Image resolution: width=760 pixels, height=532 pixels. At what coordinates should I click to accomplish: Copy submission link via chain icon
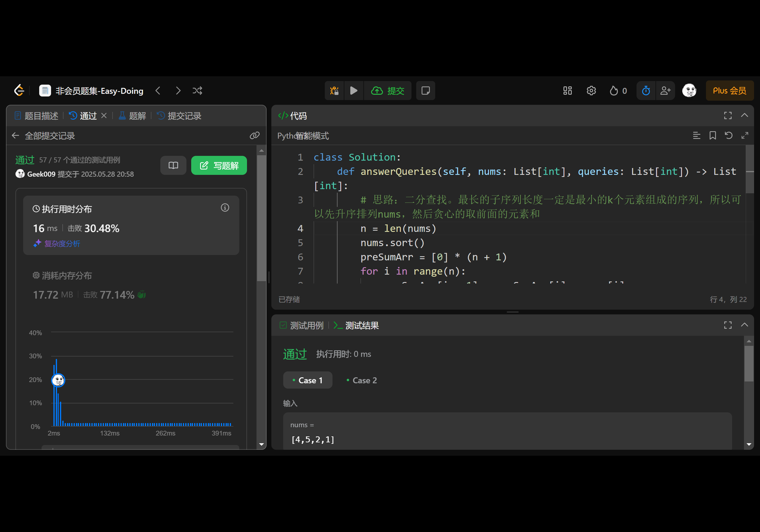[x=254, y=135]
